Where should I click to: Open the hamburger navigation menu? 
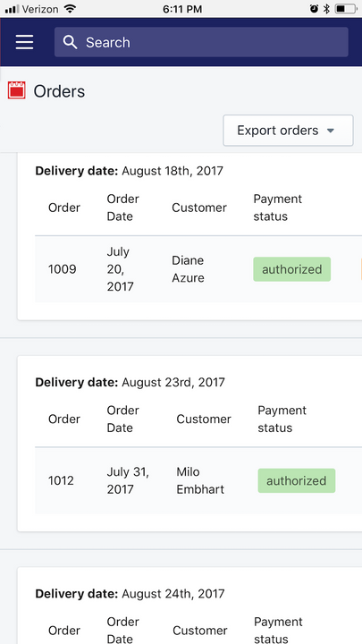pyautogui.click(x=25, y=42)
